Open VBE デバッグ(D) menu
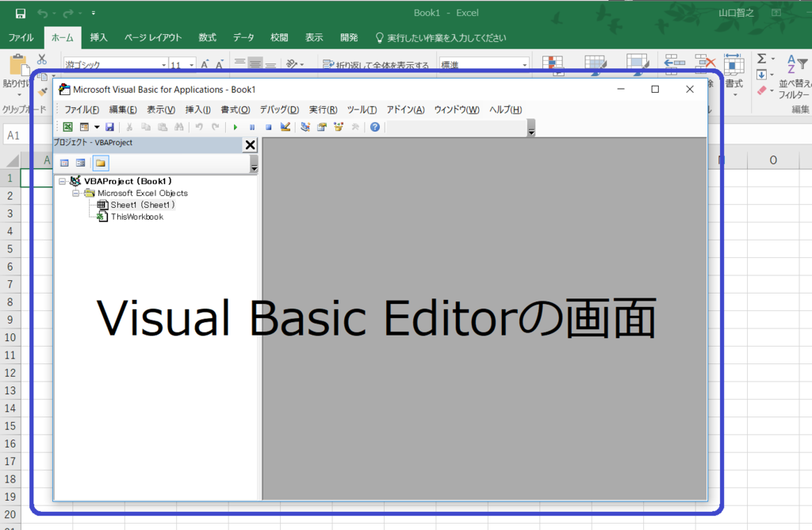Image resolution: width=812 pixels, height=530 pixels. pos(280,109)
